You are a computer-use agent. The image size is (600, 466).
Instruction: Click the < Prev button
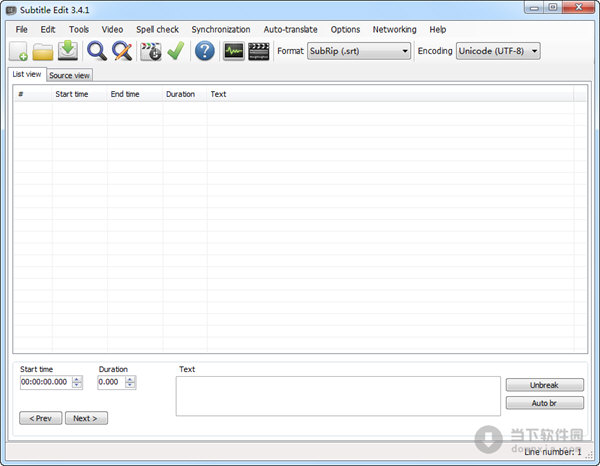click(x=41, y=418)
